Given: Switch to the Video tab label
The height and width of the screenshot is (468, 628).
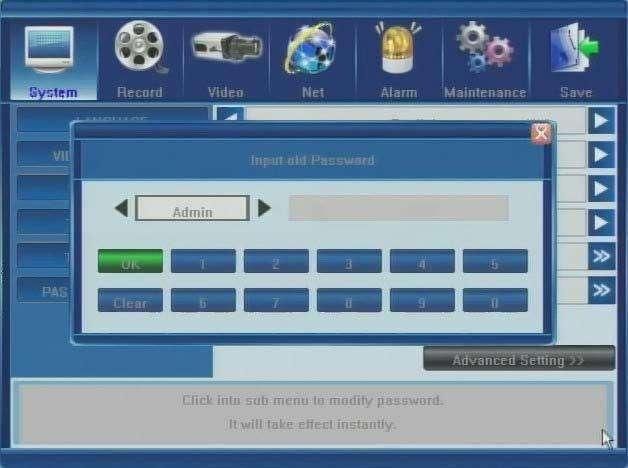Looking at the screenshot, I should coord(226,92).
